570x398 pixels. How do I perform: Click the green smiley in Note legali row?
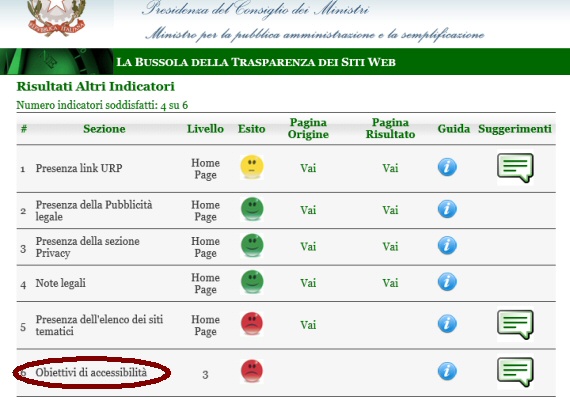pyautogui.click(x=252, y=282)
